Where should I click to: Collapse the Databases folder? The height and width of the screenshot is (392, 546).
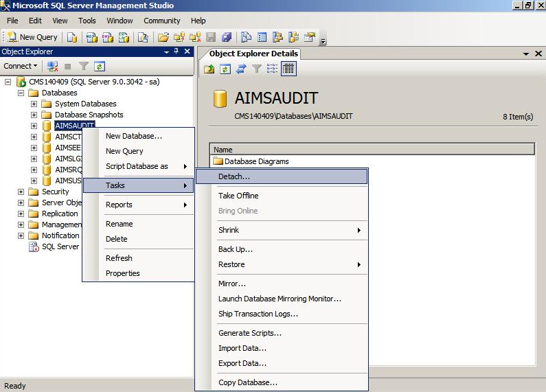[21, 93]
